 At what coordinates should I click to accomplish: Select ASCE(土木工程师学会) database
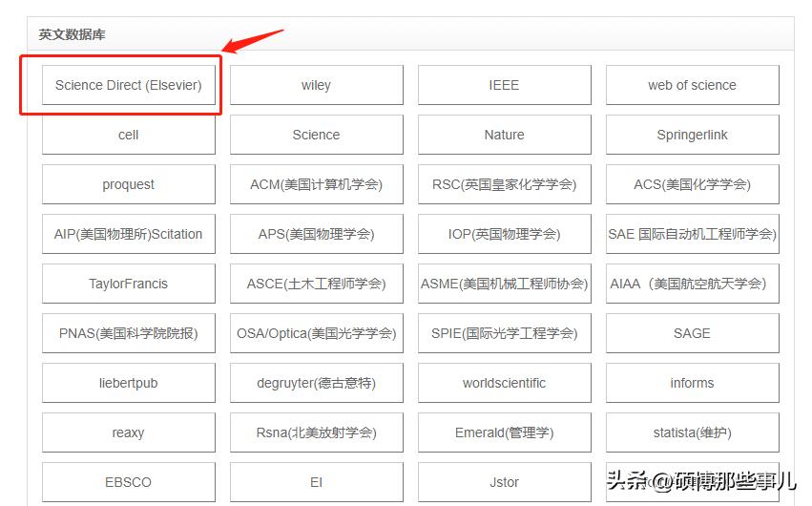coord(317,284)
